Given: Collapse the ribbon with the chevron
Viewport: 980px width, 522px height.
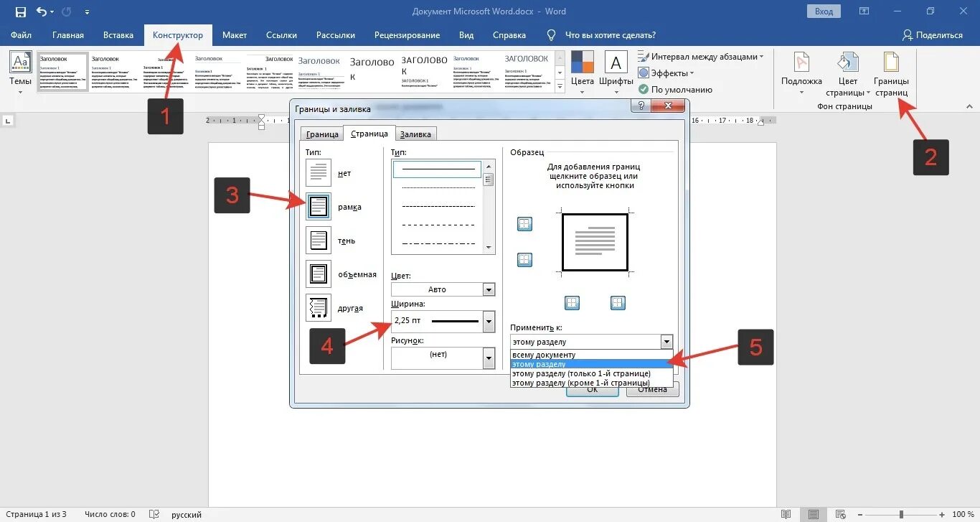Looking at the screenshot, I should coord(969,106).
